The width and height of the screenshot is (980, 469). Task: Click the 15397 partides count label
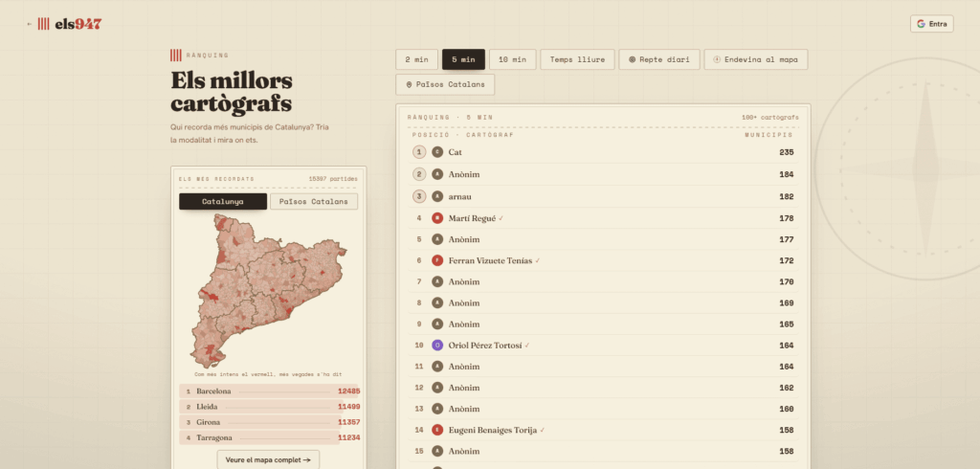coord(332,179)
